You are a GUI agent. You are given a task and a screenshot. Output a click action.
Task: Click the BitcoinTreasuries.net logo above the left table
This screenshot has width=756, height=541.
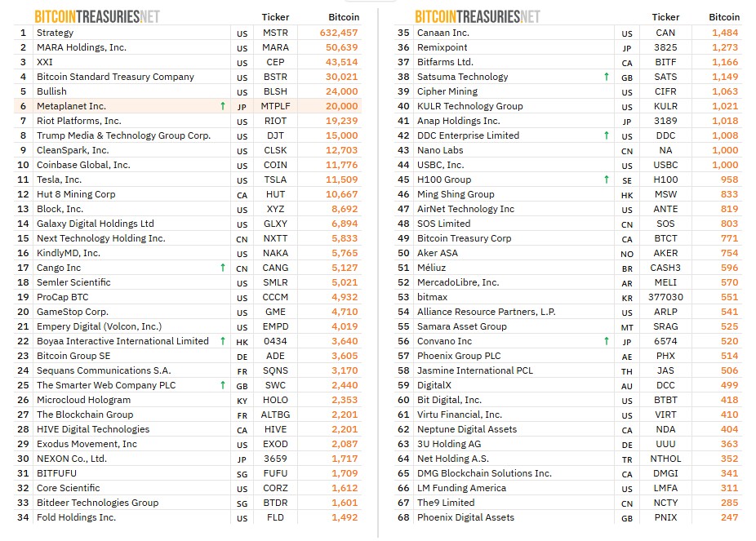tap(97, 17)
